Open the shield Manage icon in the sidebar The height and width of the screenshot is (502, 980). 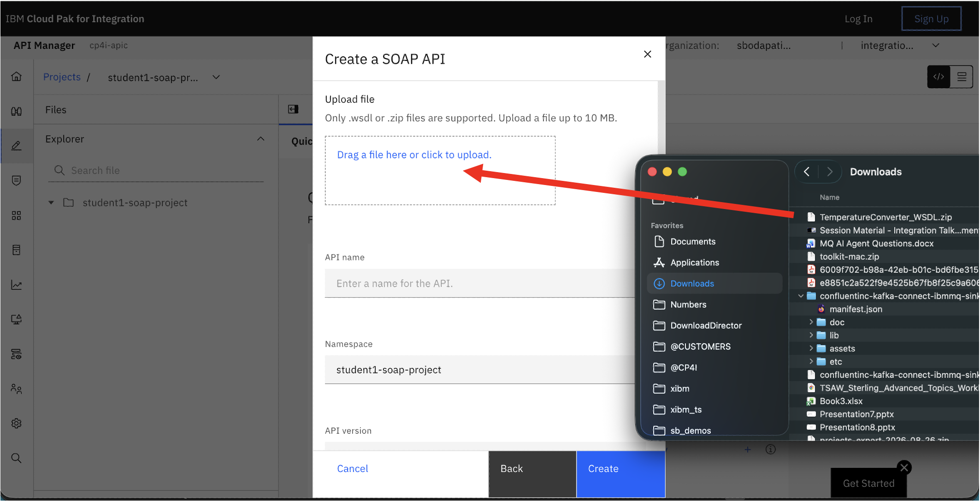click(x=17, y=180)
